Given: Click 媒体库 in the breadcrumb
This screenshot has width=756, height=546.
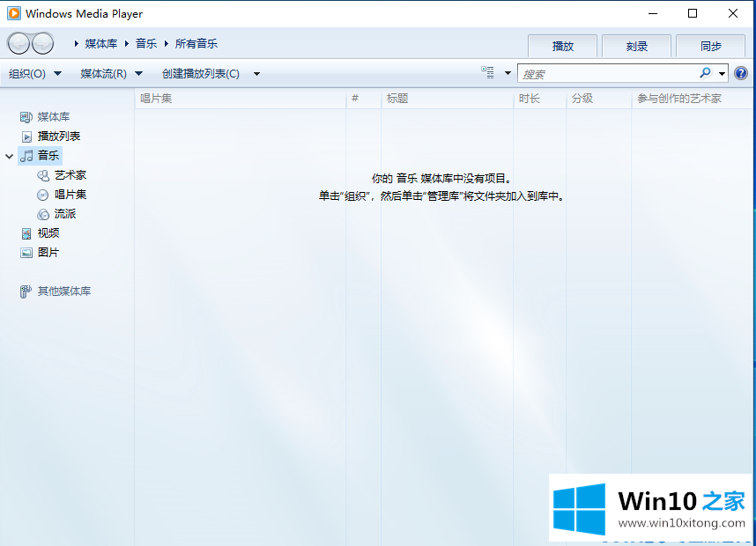Looking at the screenshot, I should [x=101, y=44].
